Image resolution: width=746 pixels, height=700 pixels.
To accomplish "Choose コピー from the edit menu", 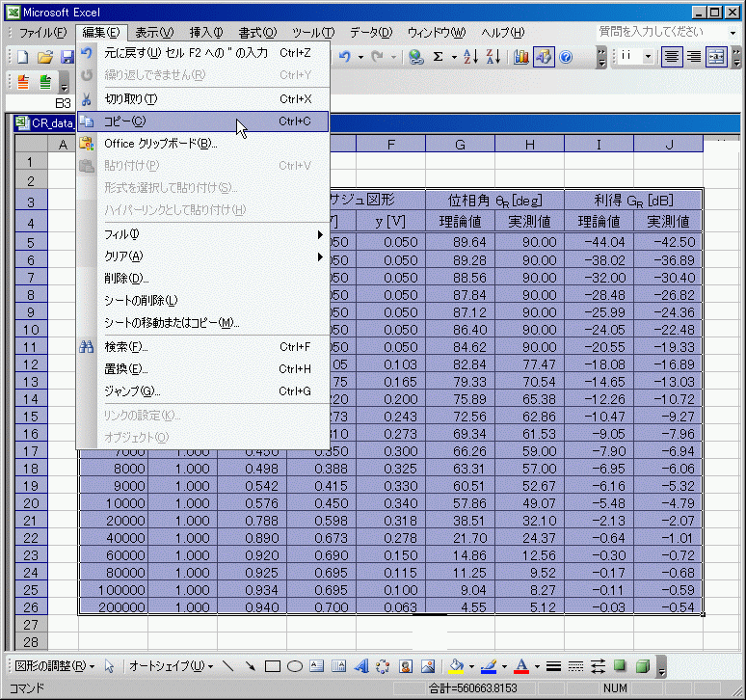I will [x=125, y=121].
